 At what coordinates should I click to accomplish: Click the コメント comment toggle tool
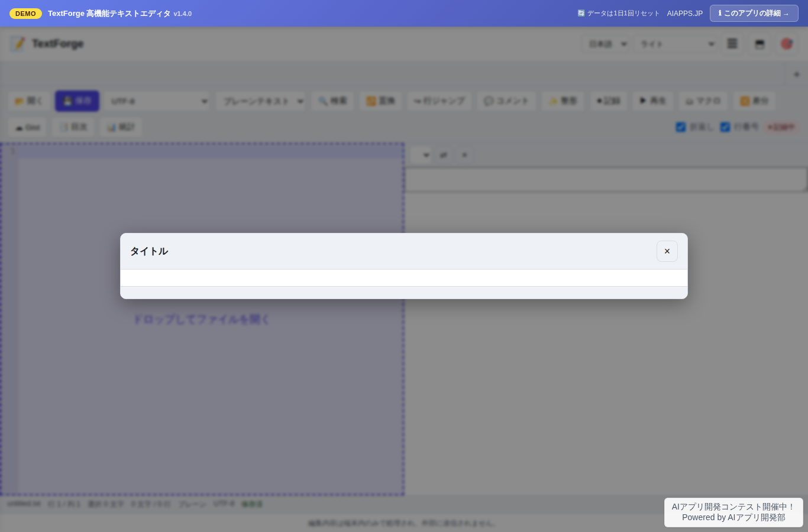coord(506,101)
